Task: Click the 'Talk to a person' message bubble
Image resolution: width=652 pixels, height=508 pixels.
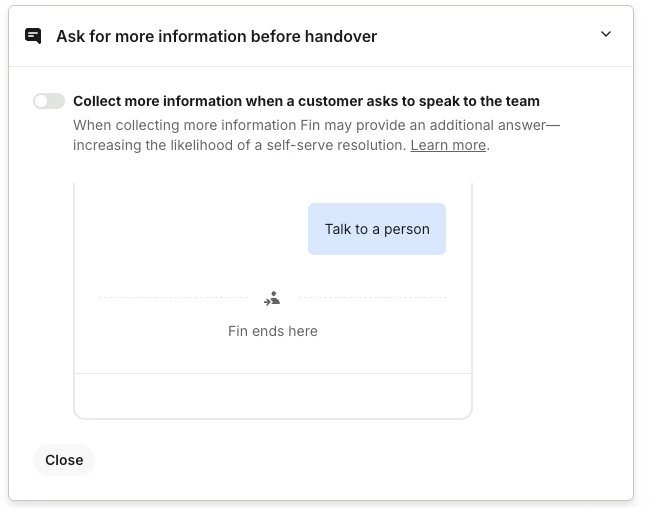Action: [x=377, y=229]
